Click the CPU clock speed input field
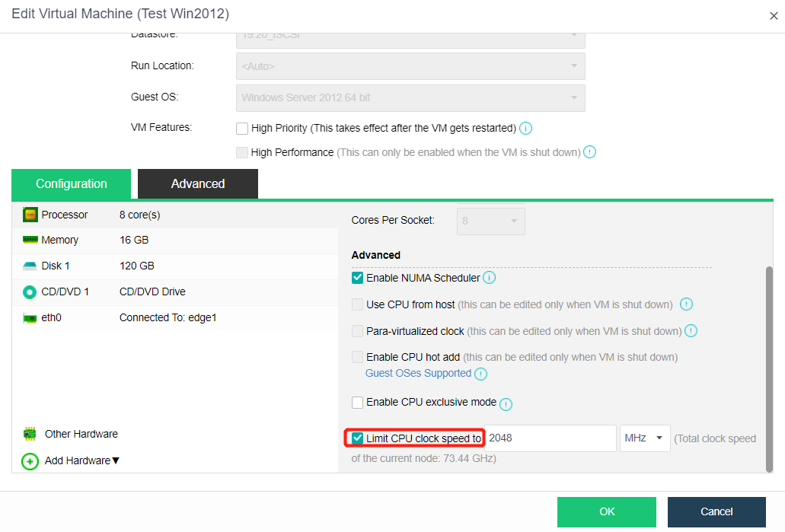This screenshot has width=785, height=532. pyautogui.click(x=550, y=438)
